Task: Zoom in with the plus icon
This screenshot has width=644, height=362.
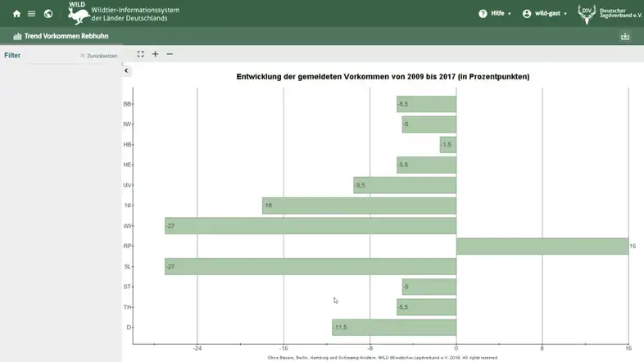Action: (156, 54)
